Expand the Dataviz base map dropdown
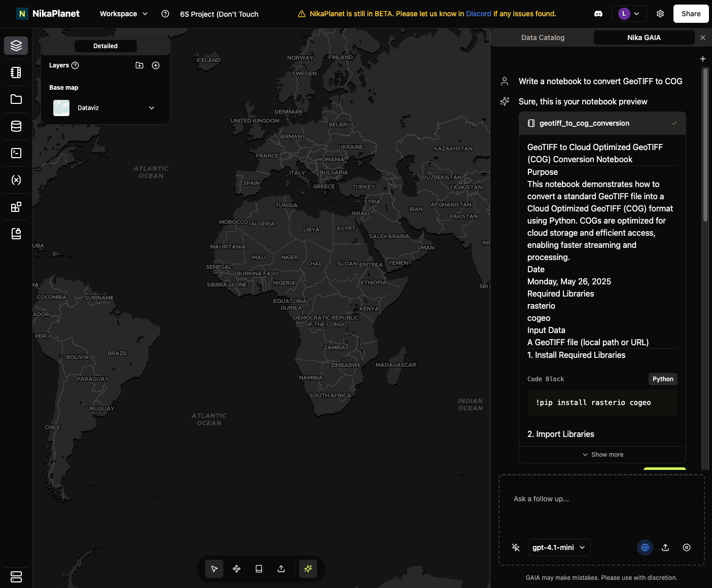This screenshot has height=588, width=712. 152,108
